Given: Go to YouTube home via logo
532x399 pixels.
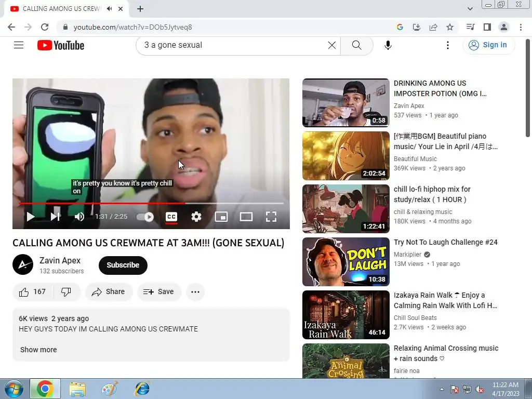Looking at the screenshot, I should [61, 45].
